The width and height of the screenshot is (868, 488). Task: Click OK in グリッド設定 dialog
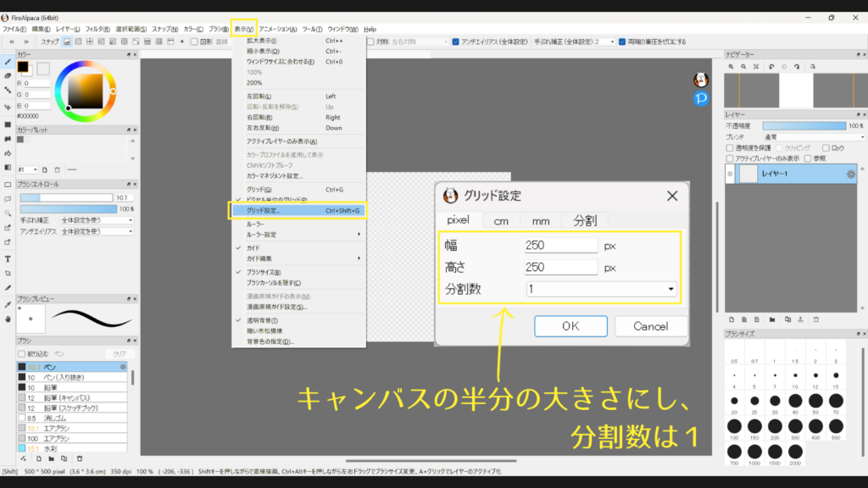pos(570,326)
